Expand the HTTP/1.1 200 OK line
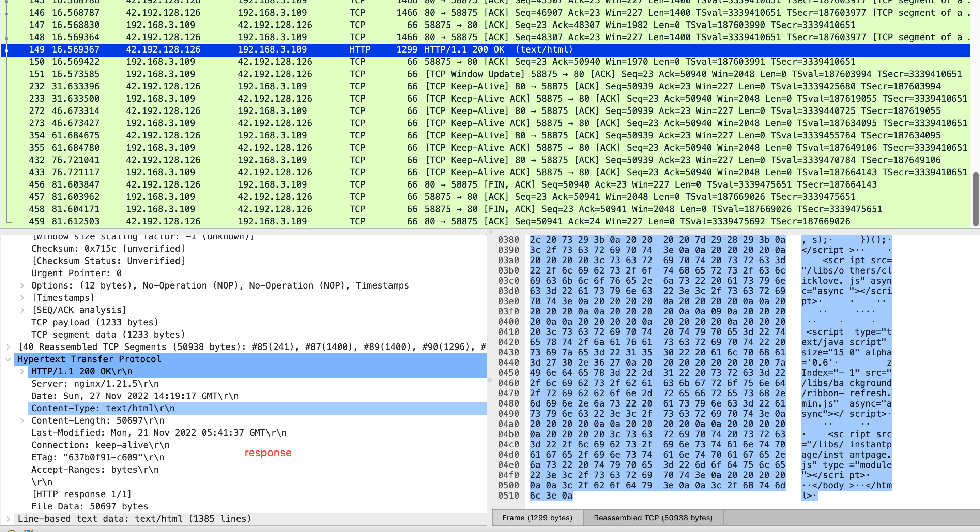The image size is (980, 532). coord(22,371)
